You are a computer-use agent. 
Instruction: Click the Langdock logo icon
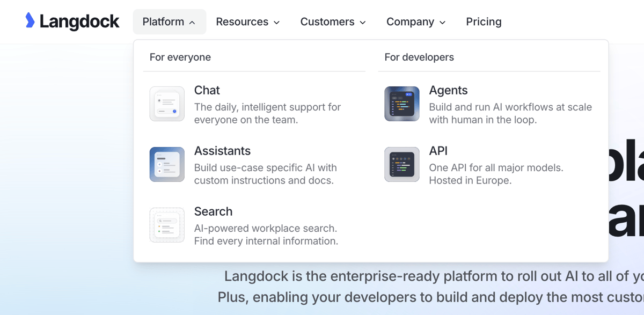click(x=30, y=20)
